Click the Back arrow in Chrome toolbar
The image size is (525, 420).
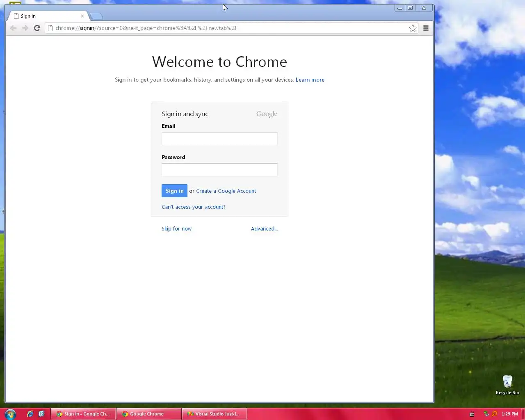pos(13,28)
